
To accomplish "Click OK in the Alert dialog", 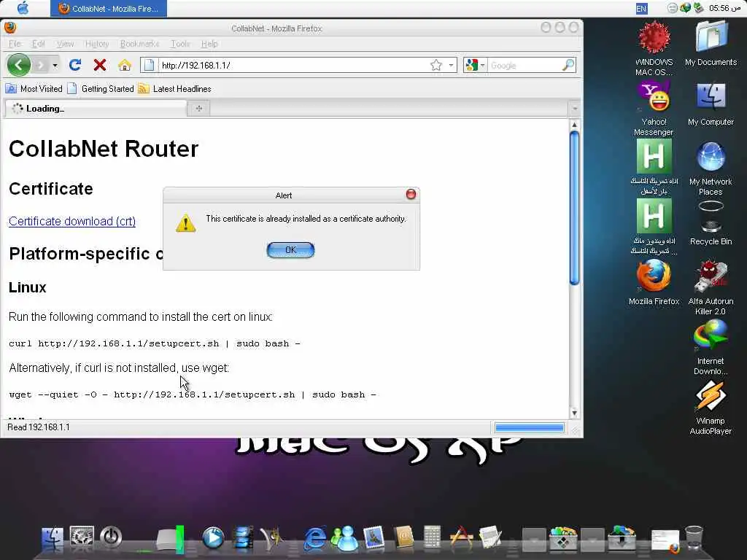I will [x=290, y=250].
